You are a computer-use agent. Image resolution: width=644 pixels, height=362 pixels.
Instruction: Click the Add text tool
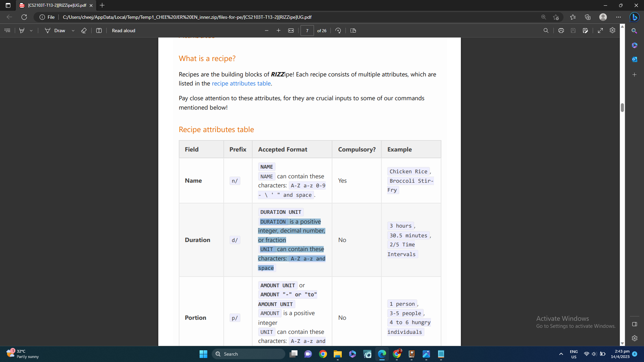(x=99, y=31)
